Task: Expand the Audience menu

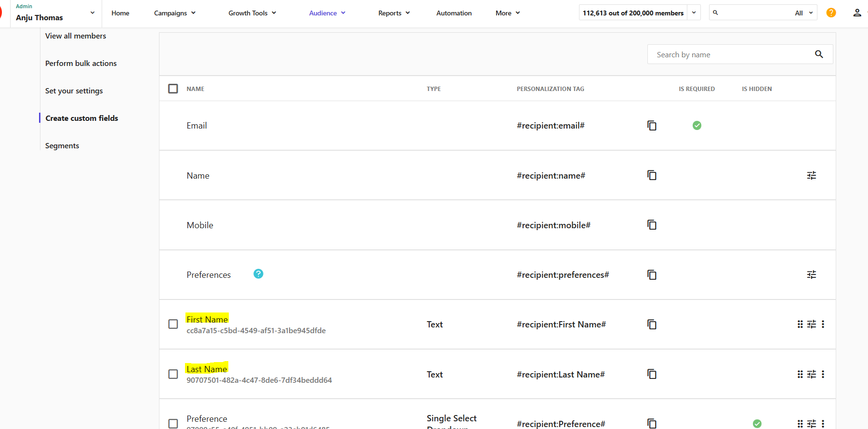Action: point(328,13)
